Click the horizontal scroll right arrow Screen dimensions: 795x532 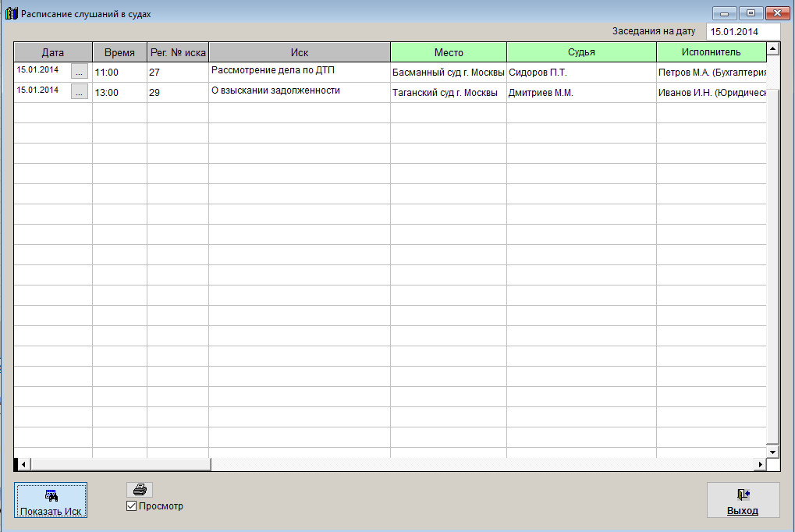pos(760,464)
